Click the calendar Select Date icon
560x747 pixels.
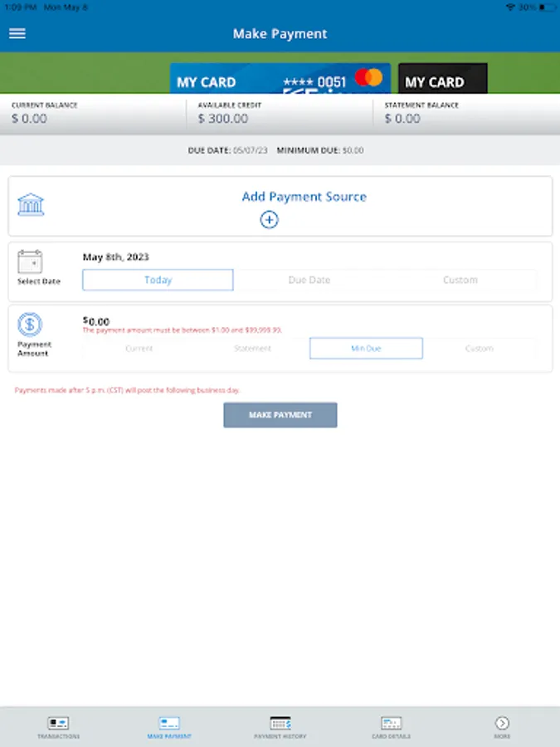pyautogui.click(x=30, y=261)
